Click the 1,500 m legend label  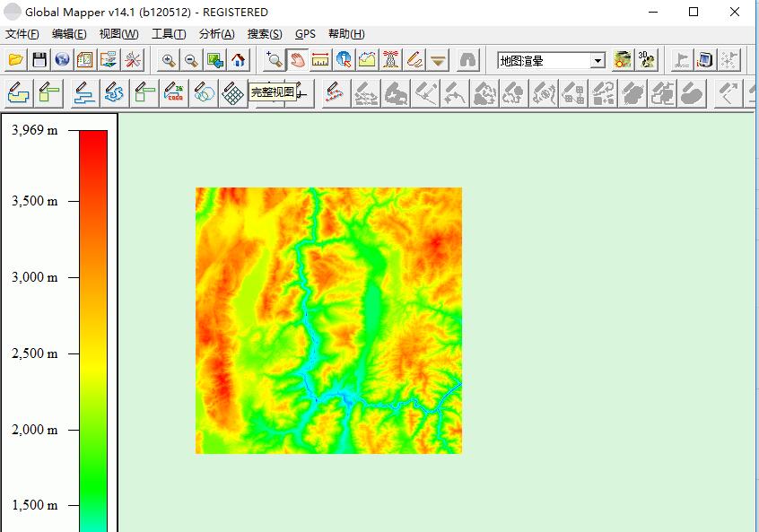(35, 505)
